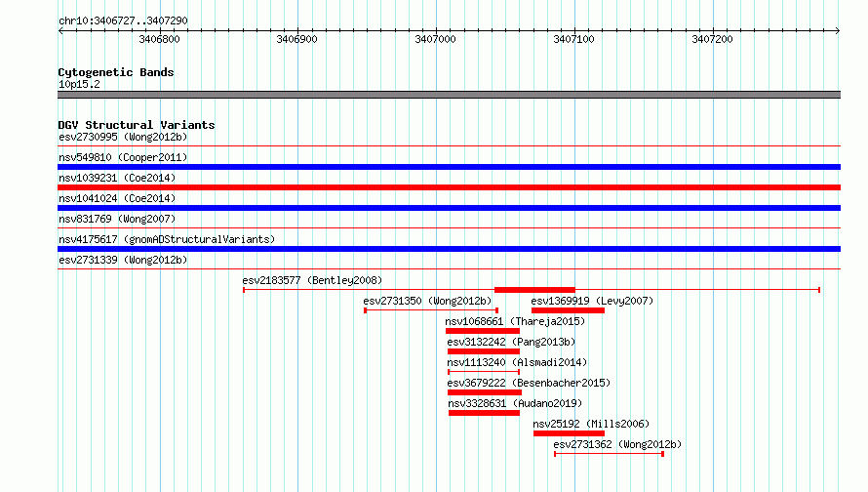
Task: Click esv3679222 (Besenbacher2015) label
Action: click(x=529, y=383)
